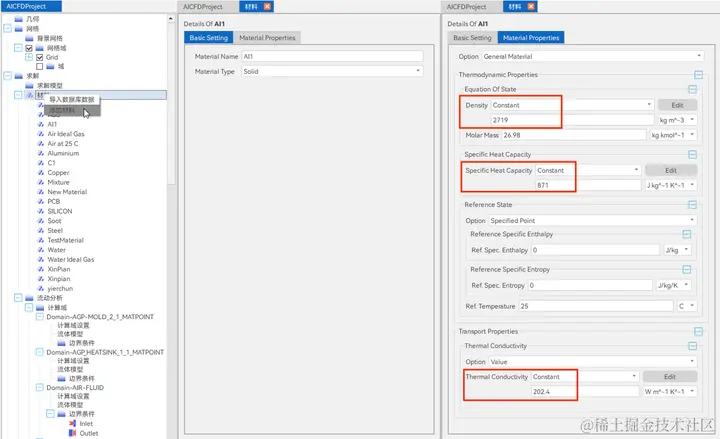
Task: Click the Mixture material icon
Action: pos(40,182)
